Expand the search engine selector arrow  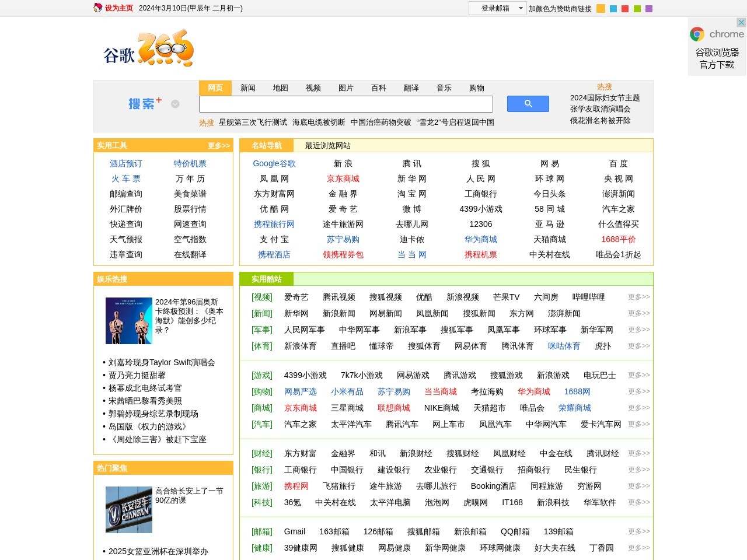(175, 104)
